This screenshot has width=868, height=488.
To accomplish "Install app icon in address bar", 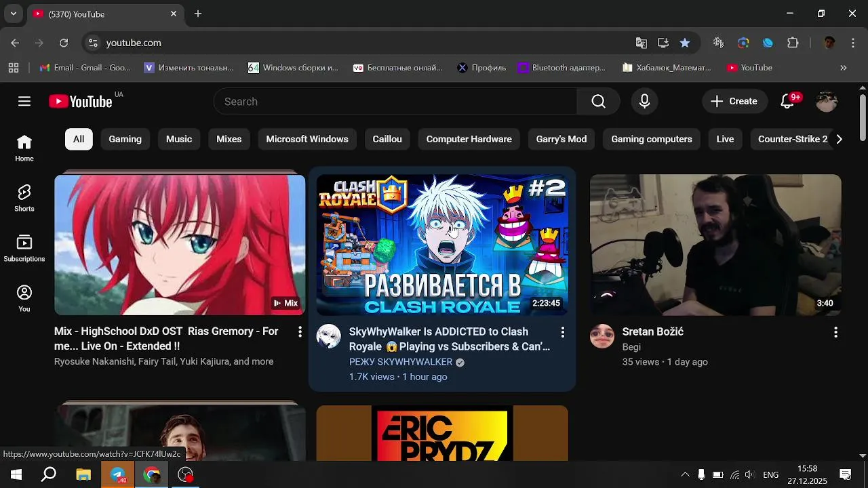I will 663,43.
